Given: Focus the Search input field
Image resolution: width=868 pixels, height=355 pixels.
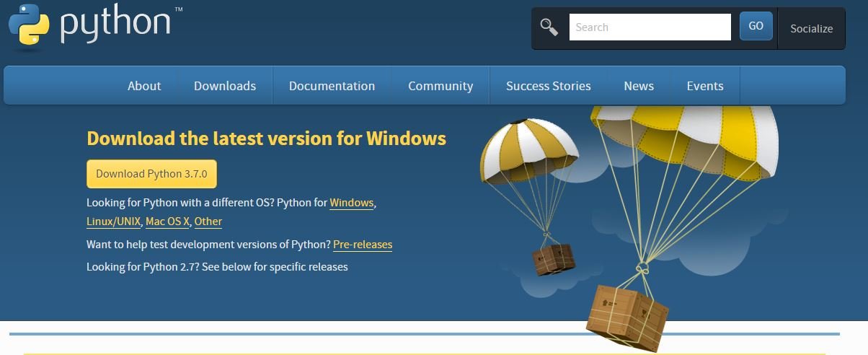Looking at the screenshot, I should click(650, 27).
